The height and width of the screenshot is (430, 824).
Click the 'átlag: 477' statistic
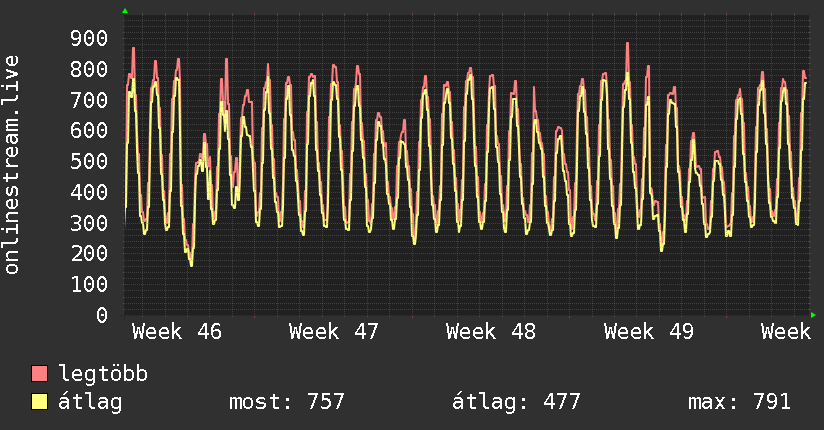(516, 402)
